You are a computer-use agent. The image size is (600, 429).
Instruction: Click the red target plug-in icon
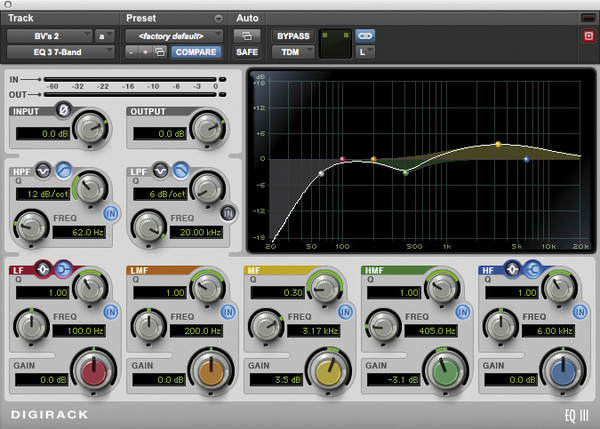coord(589,36)
